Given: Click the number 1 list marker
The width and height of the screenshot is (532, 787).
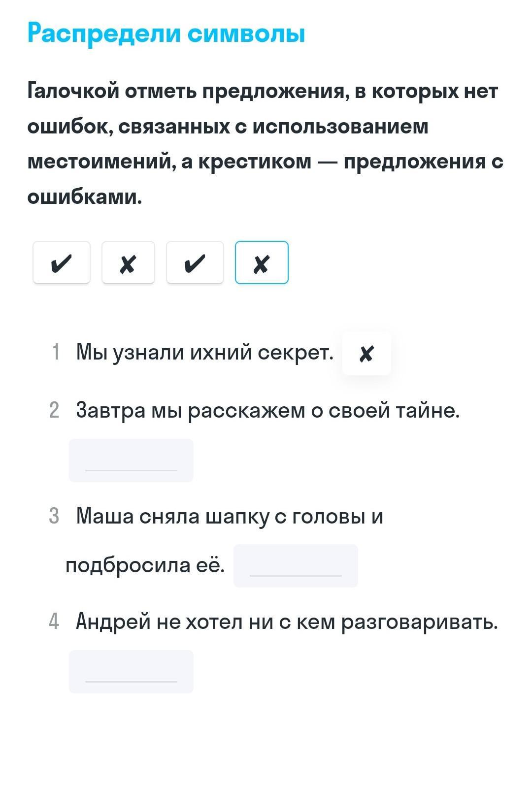Looking at the screenshot, I should coord(56,353).
